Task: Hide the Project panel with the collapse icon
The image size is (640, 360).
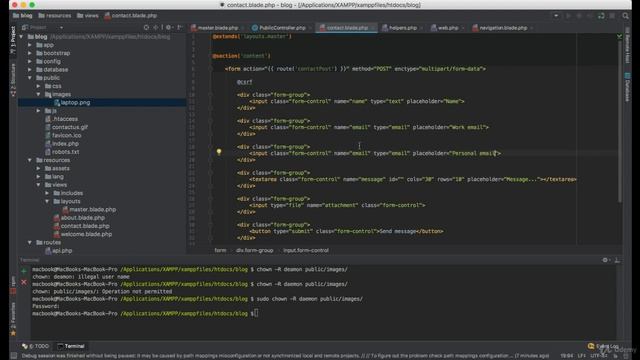Action: point(180,27)
